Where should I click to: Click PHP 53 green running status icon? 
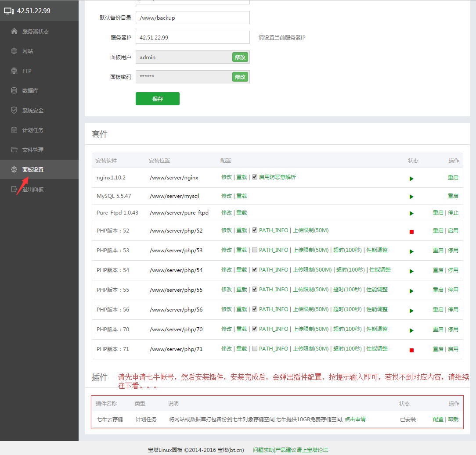411,251
